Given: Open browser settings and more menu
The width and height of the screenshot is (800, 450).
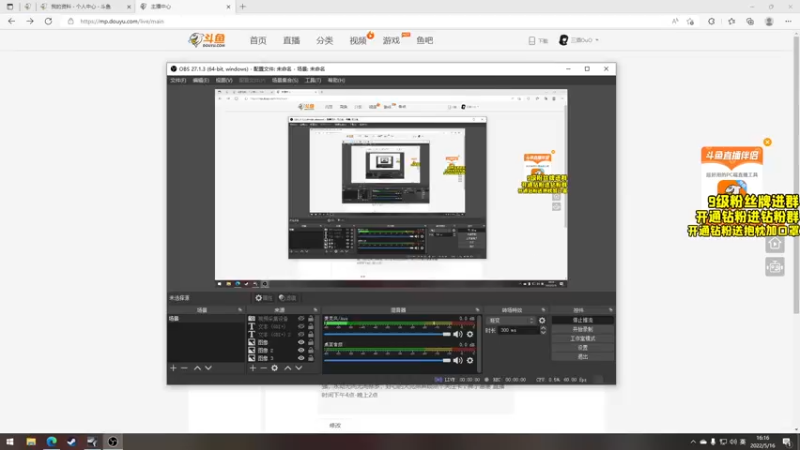Looking at the screenshot, I should (788, 21).
